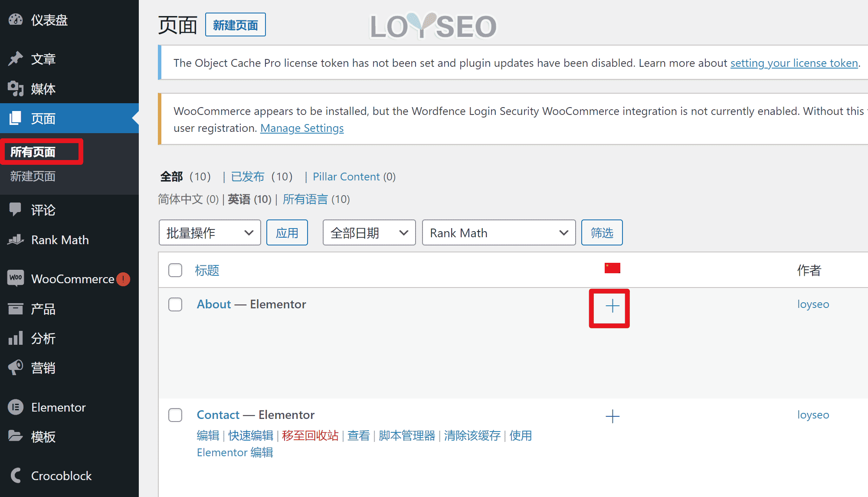Click the analytics/分析 icon in sidebar
Viewport: 868px width, 497px height.
tap(16, 337)
